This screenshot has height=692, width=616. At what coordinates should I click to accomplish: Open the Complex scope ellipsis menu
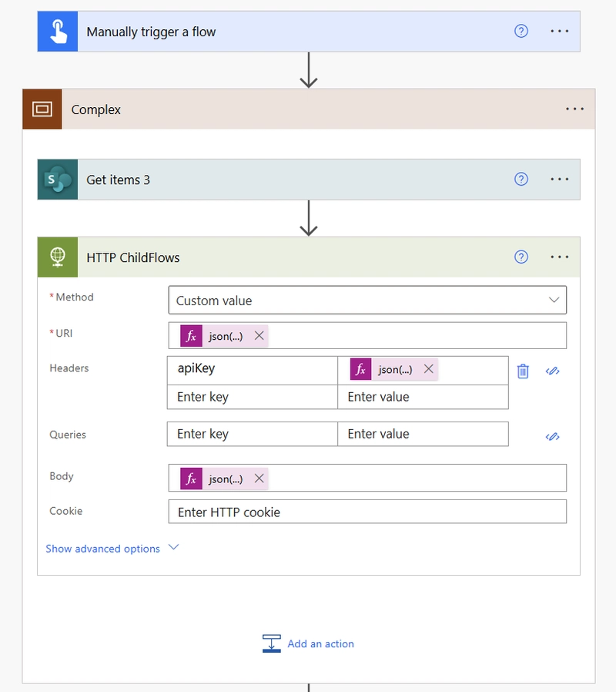[574, 109]
